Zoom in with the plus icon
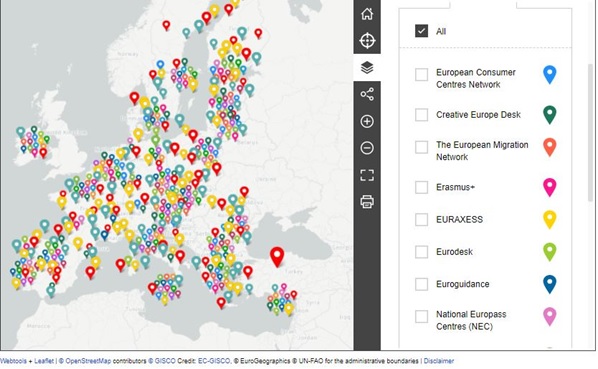This screenshot has width=598, height=369. [367, 121]
